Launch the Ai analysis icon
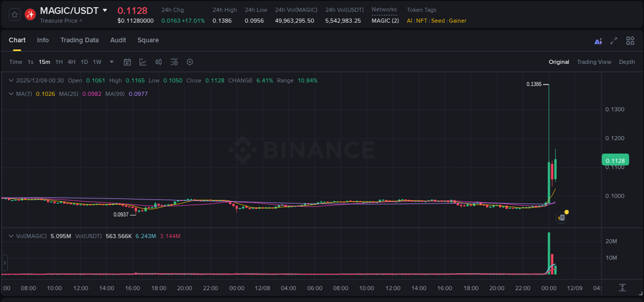Image resolution: width=644 pixels, height=302 pixels. [598, 40]
